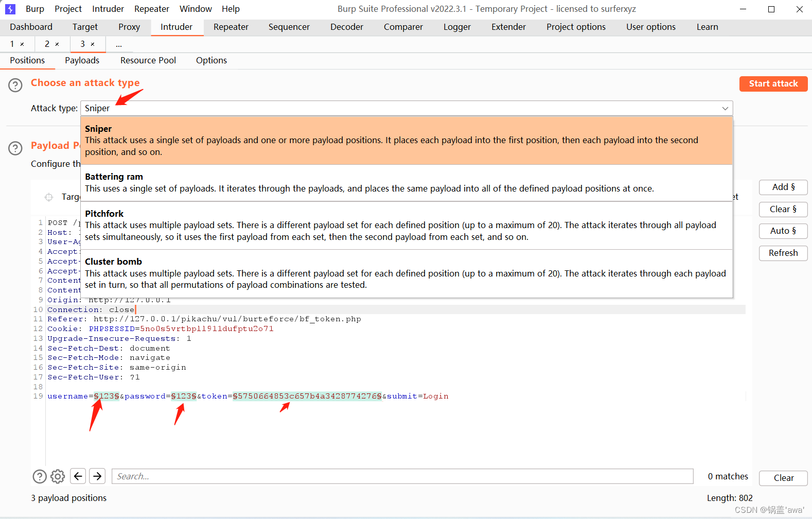Viewport: 812px width, 519px height.
Task: Switch to the Dashboard tab
Action: click(31, 27)
